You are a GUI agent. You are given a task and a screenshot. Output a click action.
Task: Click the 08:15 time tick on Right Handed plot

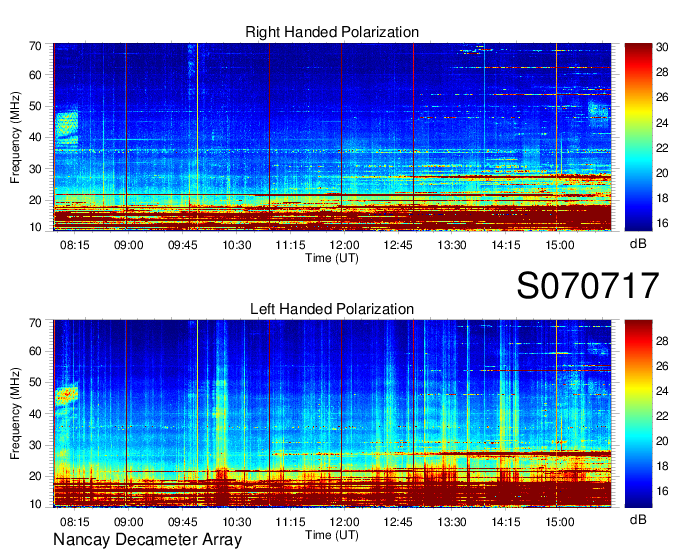(75, 245)
